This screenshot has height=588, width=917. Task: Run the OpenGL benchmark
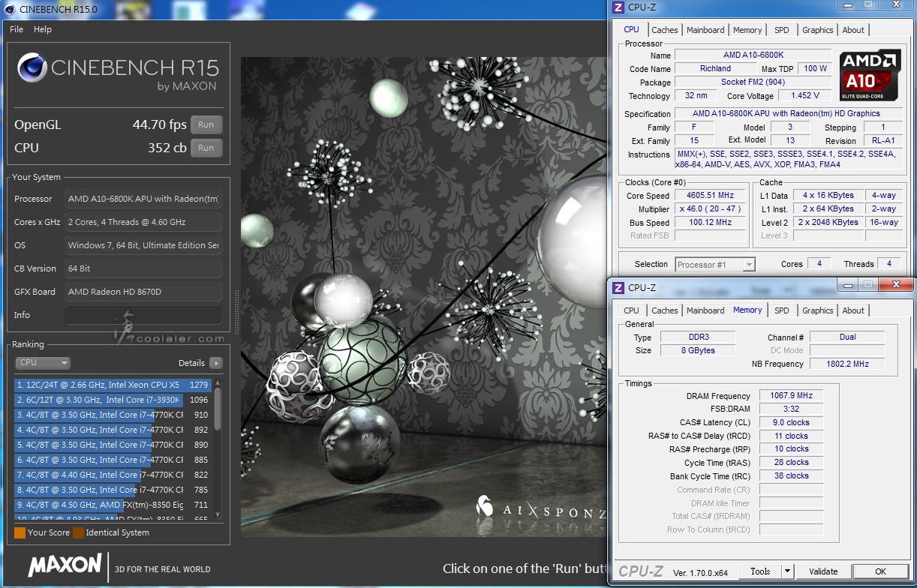point(206,124)
